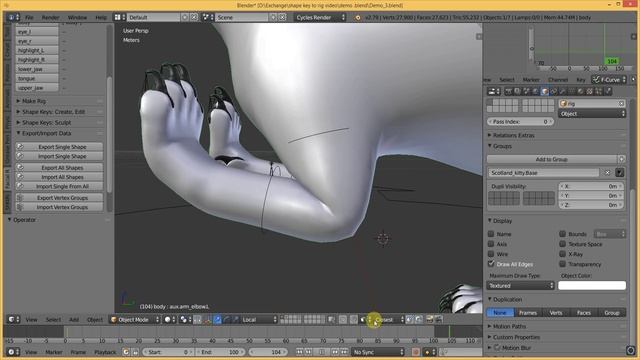Click the timeline End frame field
640x360 pixels.
(x=220, y=352)
